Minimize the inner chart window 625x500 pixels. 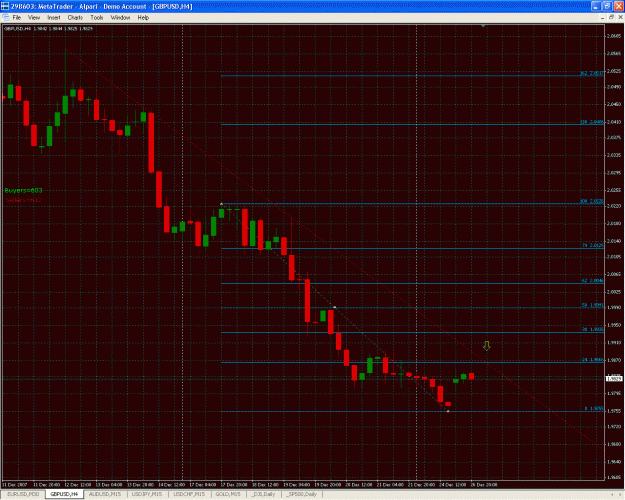coord(603,18)
